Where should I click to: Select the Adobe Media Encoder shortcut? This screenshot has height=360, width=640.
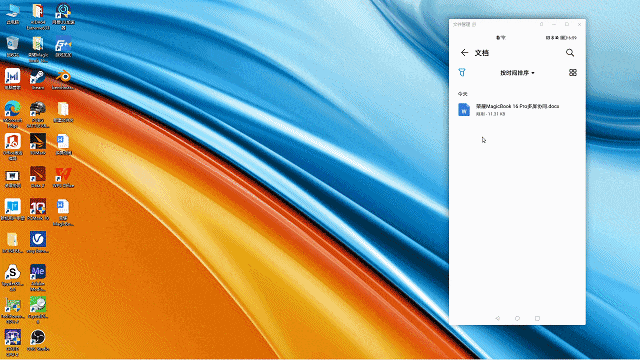[x=38, y=278]
